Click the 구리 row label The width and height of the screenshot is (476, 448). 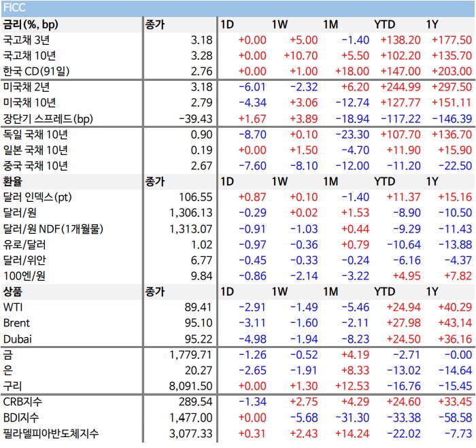[x=12, y=386]
